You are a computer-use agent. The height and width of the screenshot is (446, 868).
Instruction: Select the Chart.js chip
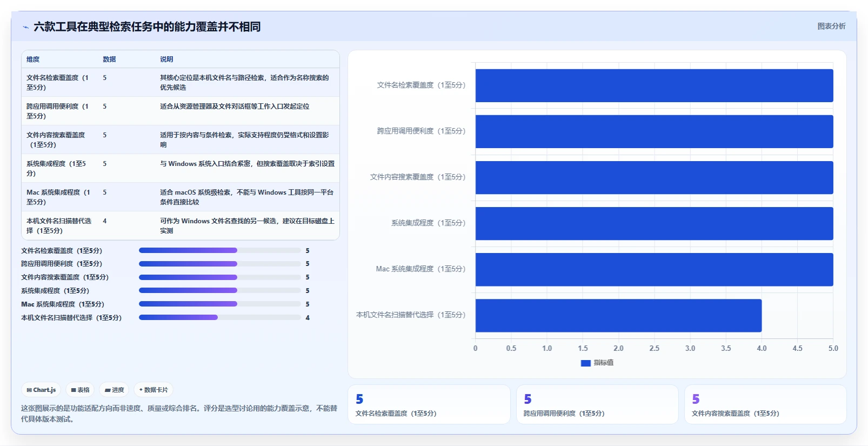point(42,390)
